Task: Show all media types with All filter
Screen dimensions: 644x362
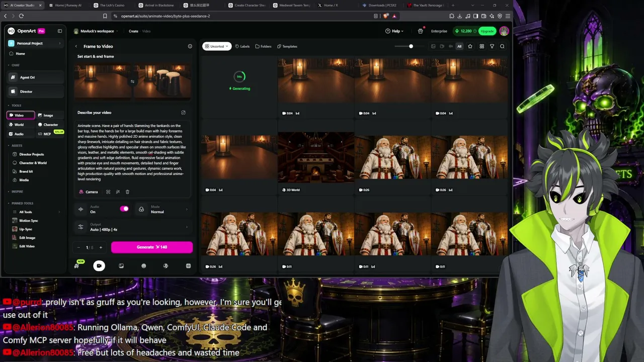Action: pos(459,46)
